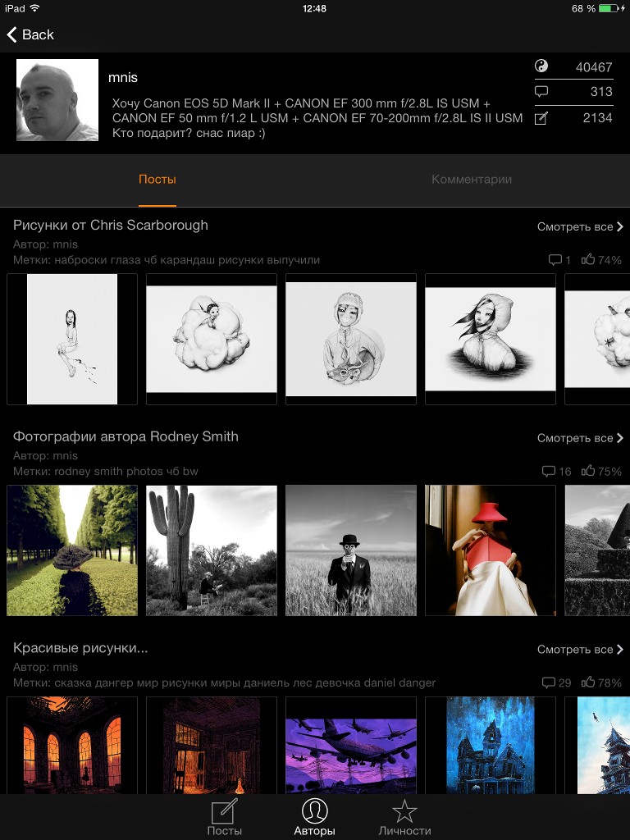This screenshot has width=630, height=840.
Task: Open the post Фотографии автора Rodney Smith
Action: (x=126, y=436)
